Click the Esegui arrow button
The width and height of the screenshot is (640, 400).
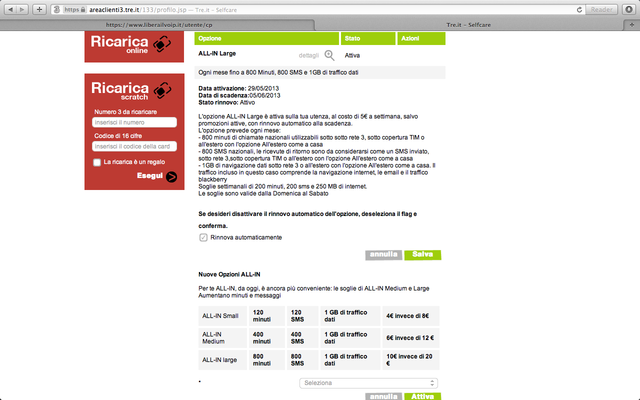[171, 176]
